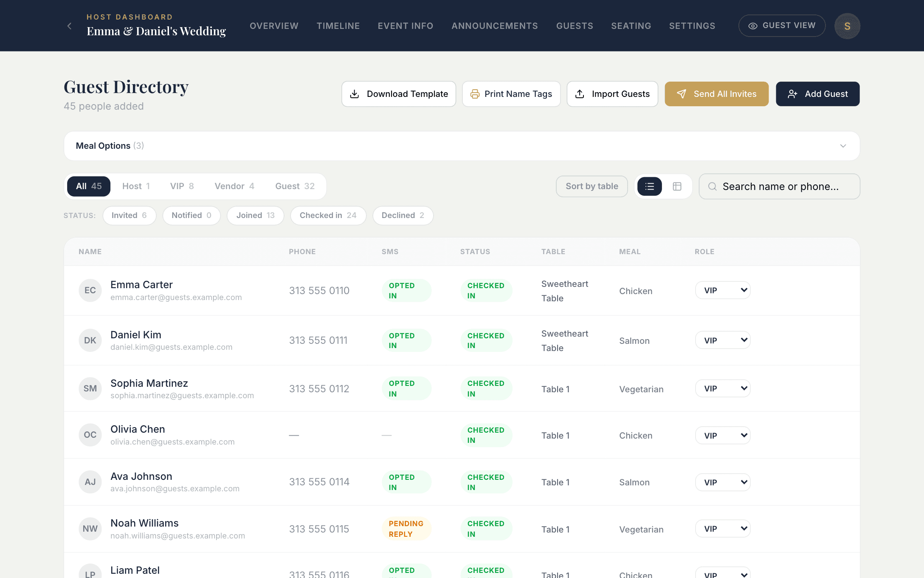
Task: Open the user avatar S menu
Action: (847, 26)
